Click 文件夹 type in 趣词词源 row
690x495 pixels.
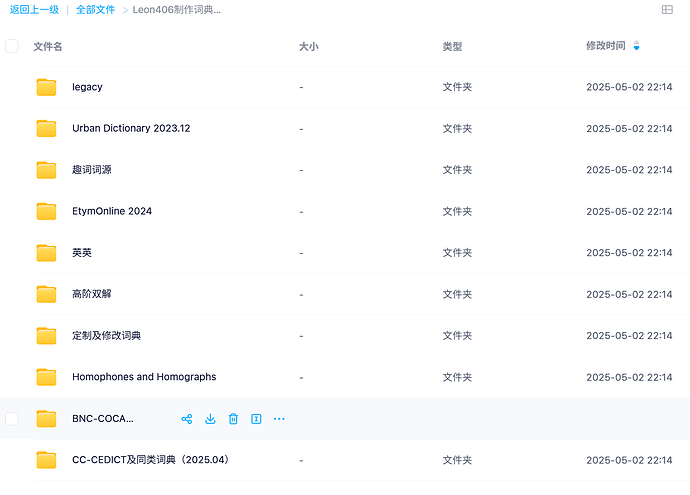click(x=457, y=170)
